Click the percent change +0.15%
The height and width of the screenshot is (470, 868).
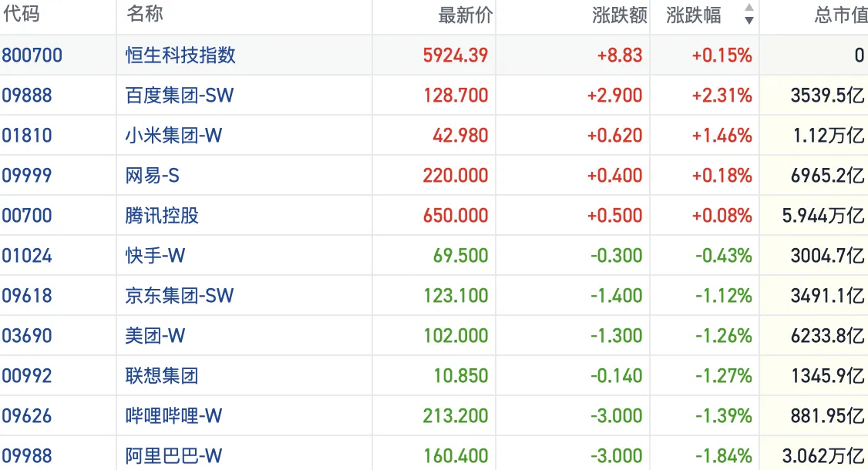[722, 55]
